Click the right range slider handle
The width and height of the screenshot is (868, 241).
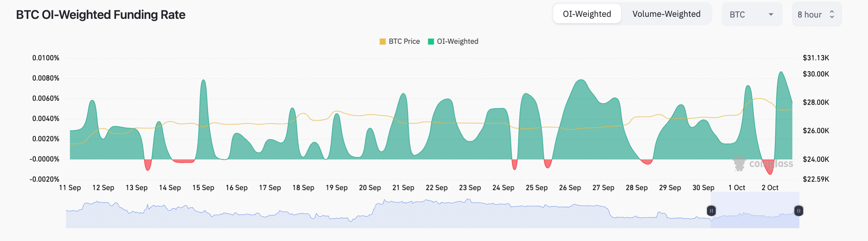click(799, 211)
